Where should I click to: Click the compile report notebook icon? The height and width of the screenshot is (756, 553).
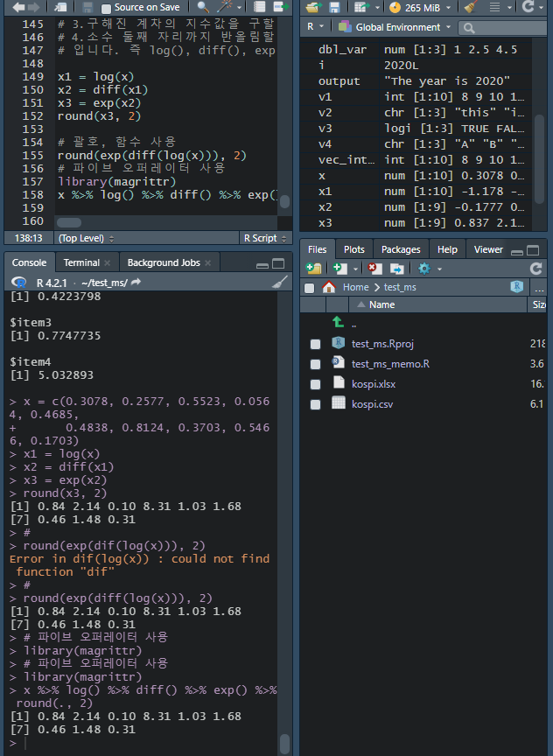pyautogui.click(x=259, y=7)
